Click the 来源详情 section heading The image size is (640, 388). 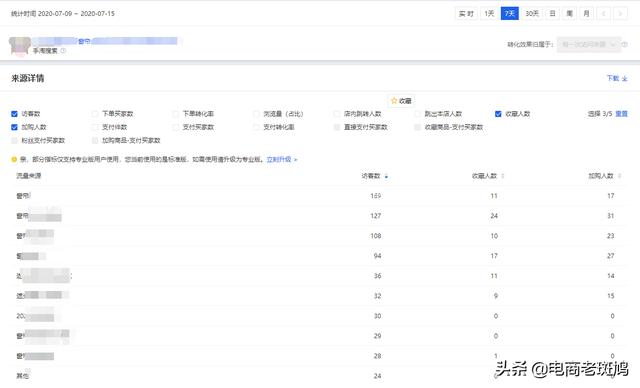click(28, 78)
